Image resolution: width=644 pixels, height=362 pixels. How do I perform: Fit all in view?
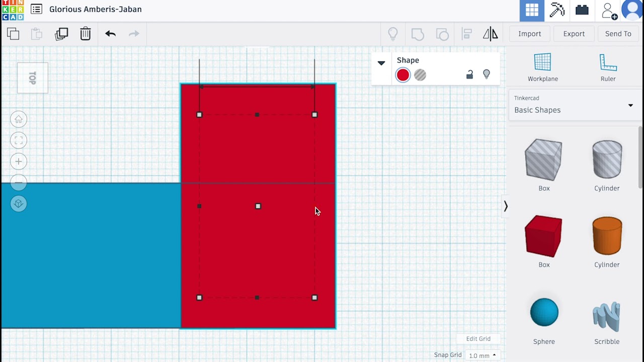coord(19,140)
